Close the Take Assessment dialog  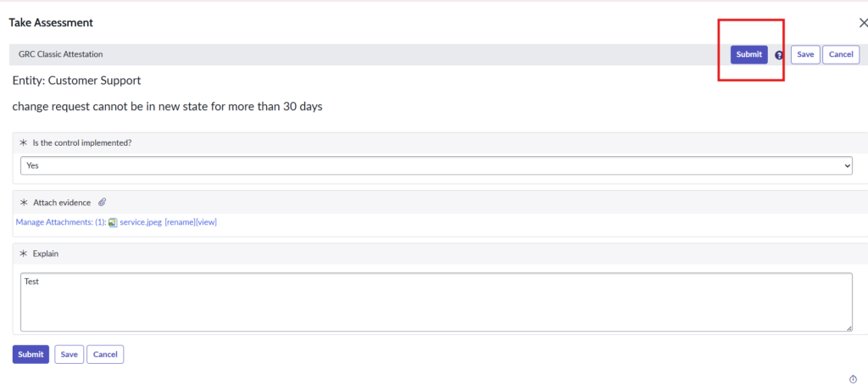[x=863, y=23]
